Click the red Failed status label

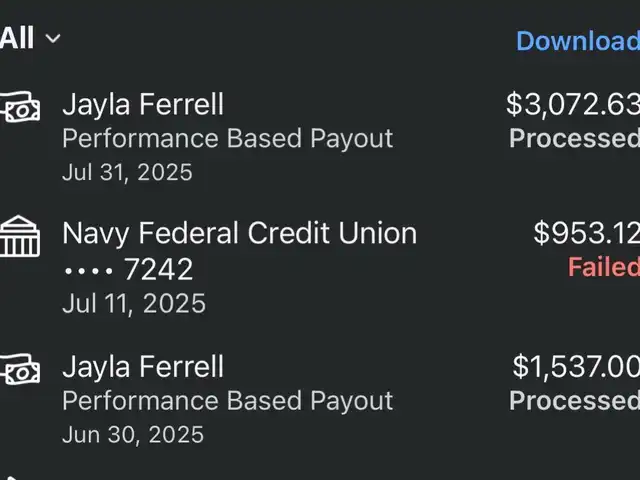(604, 267)
